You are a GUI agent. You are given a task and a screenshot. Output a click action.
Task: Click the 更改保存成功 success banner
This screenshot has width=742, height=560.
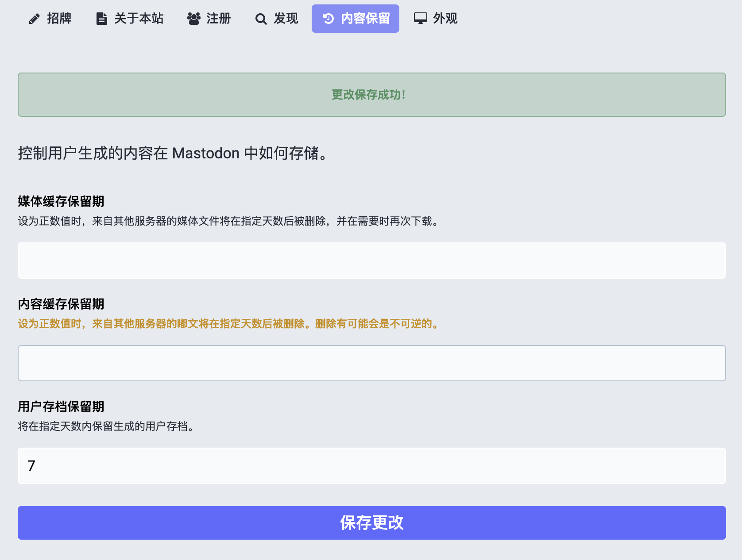click(x=371, y=95)
